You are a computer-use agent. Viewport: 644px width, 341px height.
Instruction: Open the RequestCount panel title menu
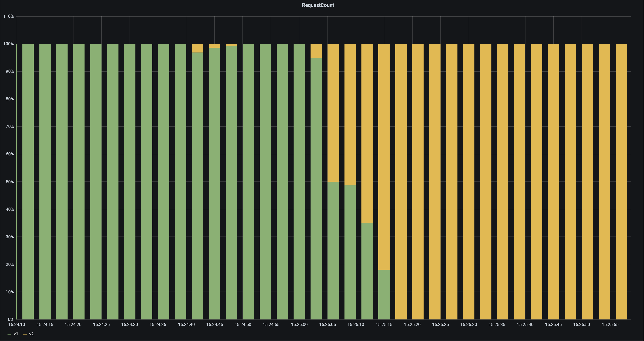click(318, 5)
